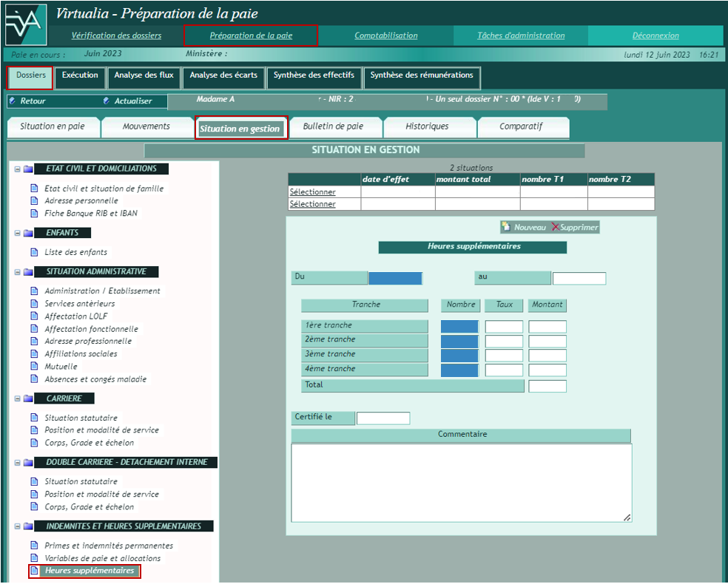
Task: Collapse INDEMNITES ET HEURES SUPPLEMENTAIRES node
Action: (17, 526)
